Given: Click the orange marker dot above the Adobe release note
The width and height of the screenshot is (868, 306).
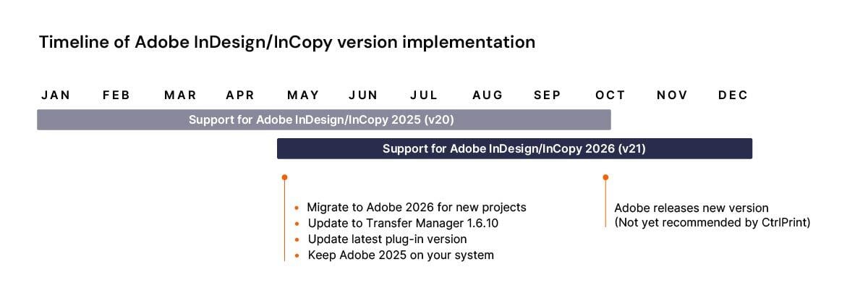Looking at the screenshot, I should (605, 177).
